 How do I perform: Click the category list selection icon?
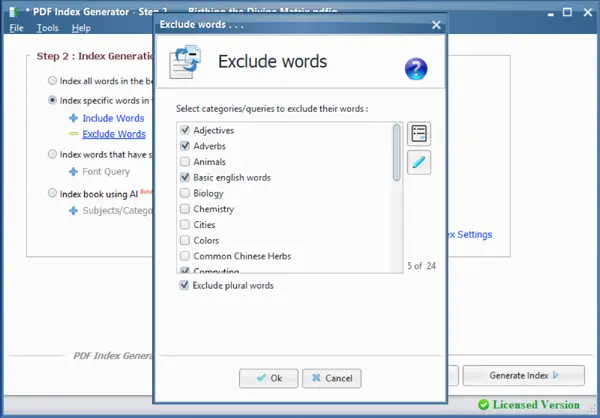click(419, 134)
